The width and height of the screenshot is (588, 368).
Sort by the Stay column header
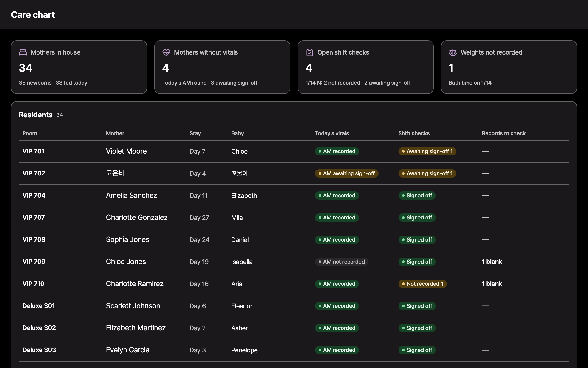[x=195, y=133]
